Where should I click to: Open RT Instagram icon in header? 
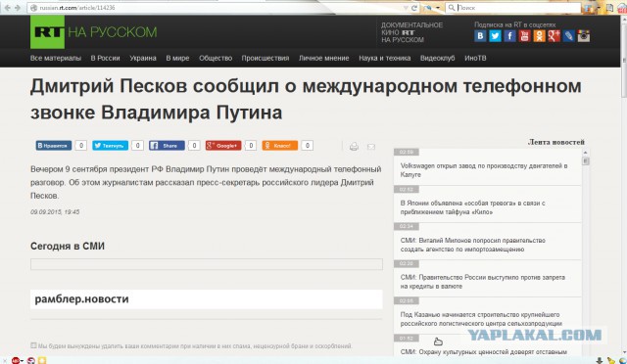[x=584, y=36]
